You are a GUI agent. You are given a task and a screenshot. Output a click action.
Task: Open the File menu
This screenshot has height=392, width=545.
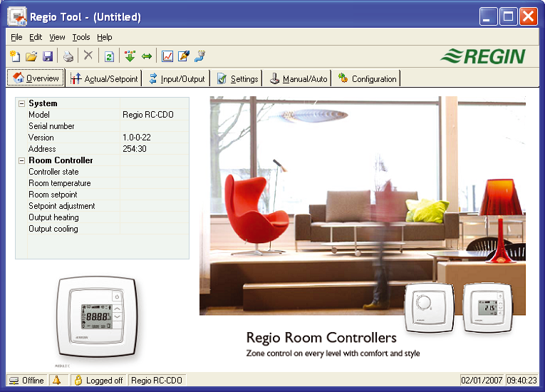(x=16, y=37)
